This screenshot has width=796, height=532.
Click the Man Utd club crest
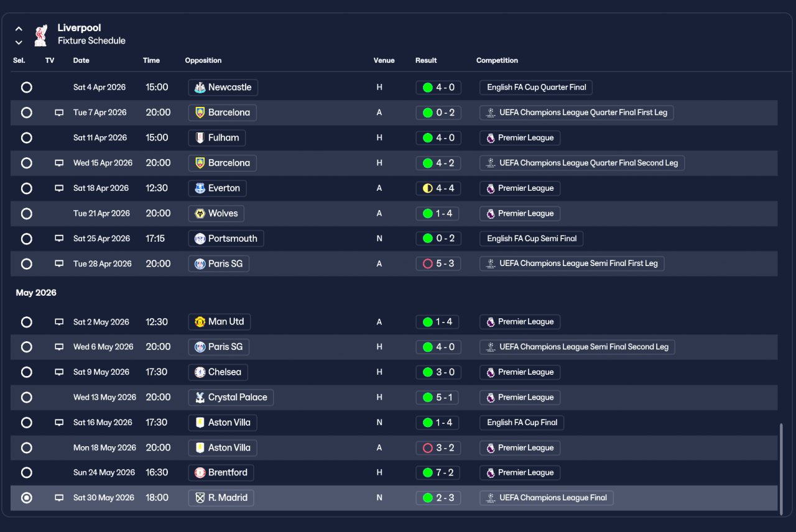tap(200, 322)
